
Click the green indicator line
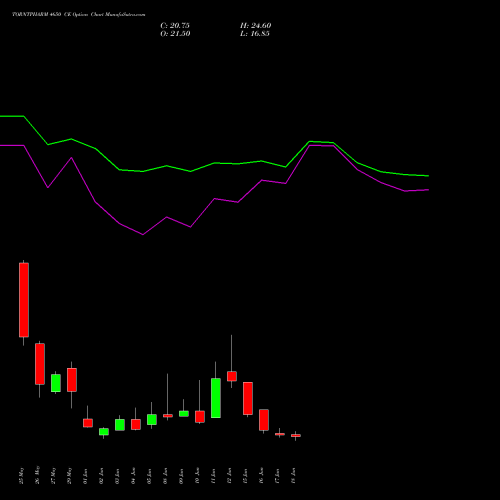tap(214, 163)
